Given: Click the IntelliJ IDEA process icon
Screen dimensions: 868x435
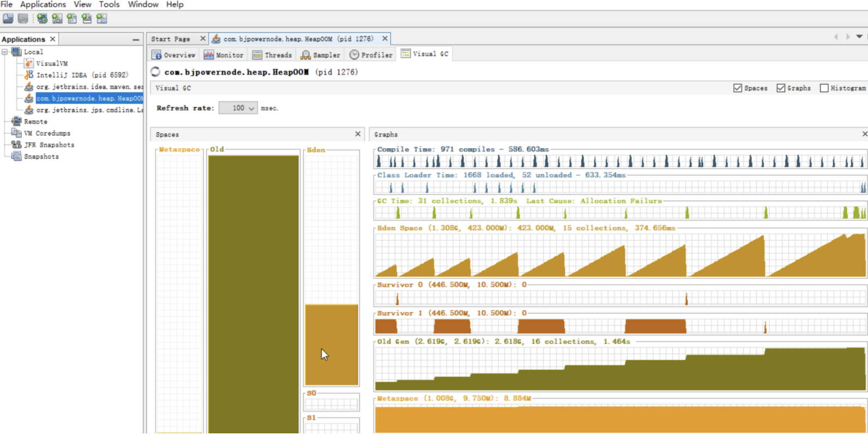Looking at the screenshot, I should coord(29,75).
